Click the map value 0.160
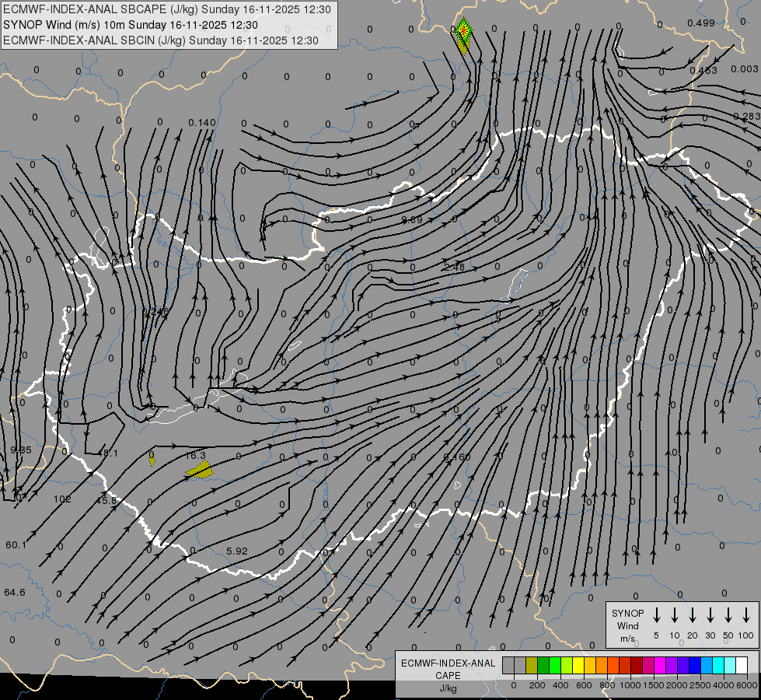Screen dimensions: 761x700 pos(457,457)
